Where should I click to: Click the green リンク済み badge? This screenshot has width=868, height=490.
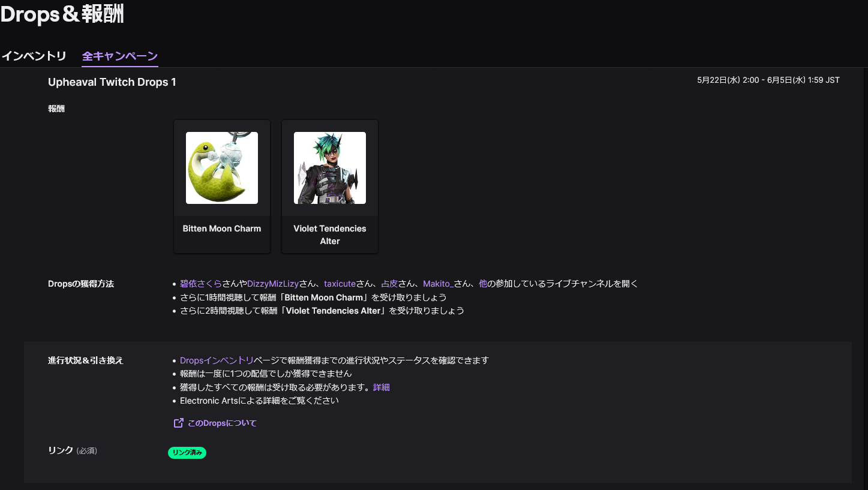pos(187,453)
